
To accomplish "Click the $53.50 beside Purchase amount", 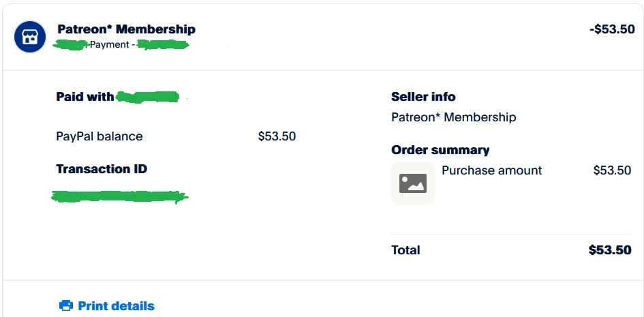I will coord(613,170).
